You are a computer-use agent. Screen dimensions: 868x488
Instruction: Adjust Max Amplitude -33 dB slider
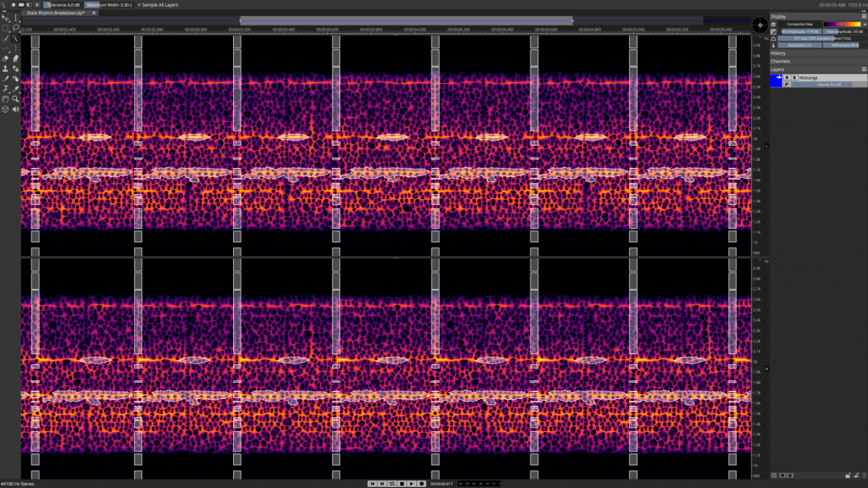click(845, 31)
